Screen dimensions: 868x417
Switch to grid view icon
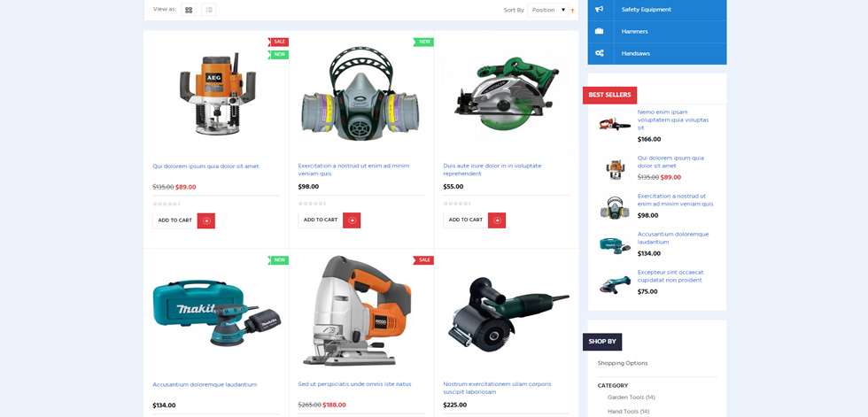(x=189, y=10)
